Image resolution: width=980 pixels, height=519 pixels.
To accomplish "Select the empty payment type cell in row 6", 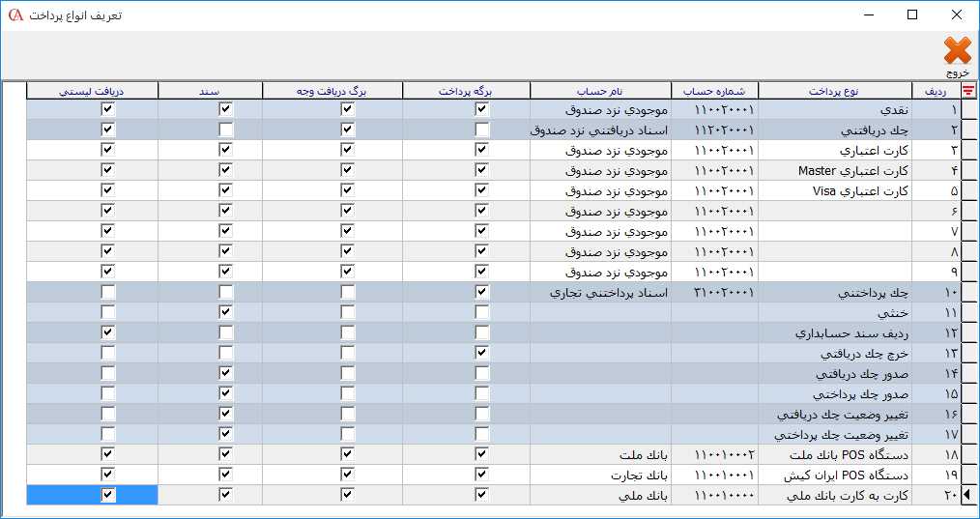I will 836,212.
